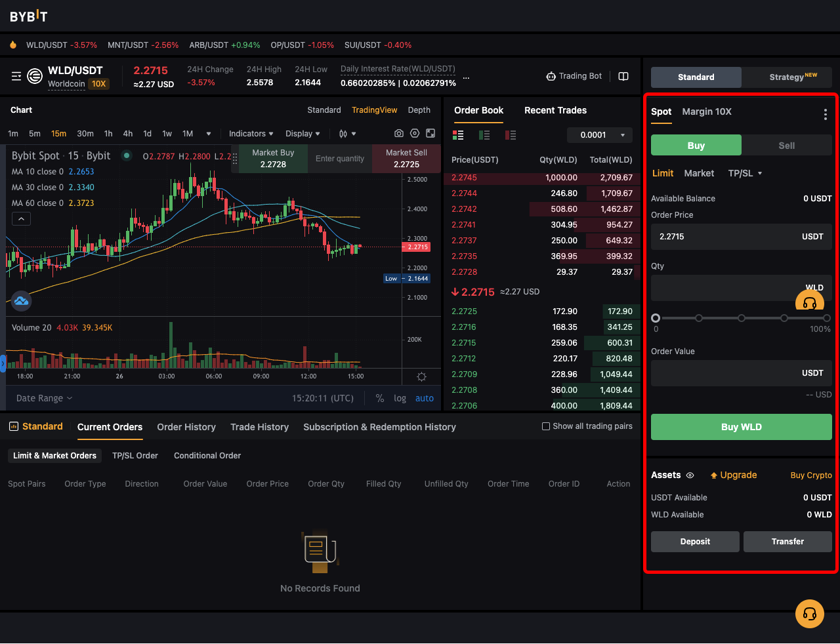Screen dimensions: 840x644
Task: Switch to Buy side
Action: pyautogui.click(x=696, y=146)
